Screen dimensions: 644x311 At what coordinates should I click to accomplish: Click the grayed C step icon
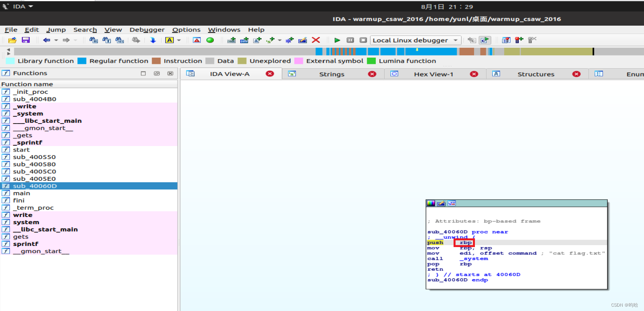click(x=472, y=40)
